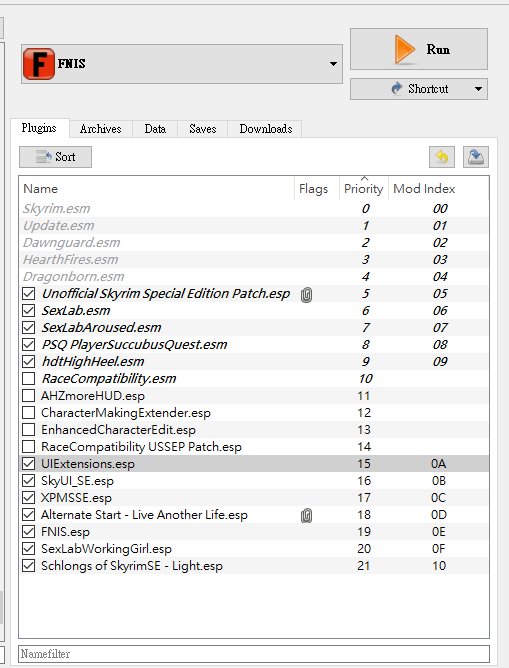Click the save backup icon

point(476,157)
